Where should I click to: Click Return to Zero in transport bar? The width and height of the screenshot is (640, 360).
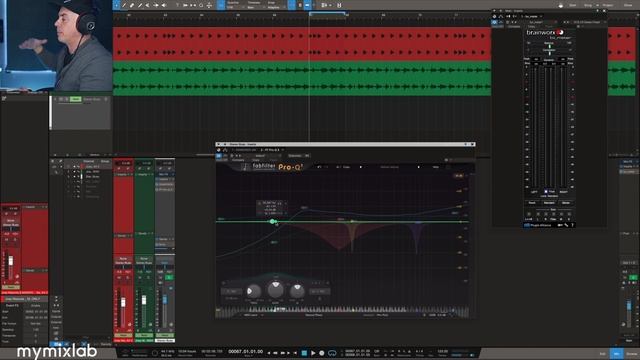point(295,353)
